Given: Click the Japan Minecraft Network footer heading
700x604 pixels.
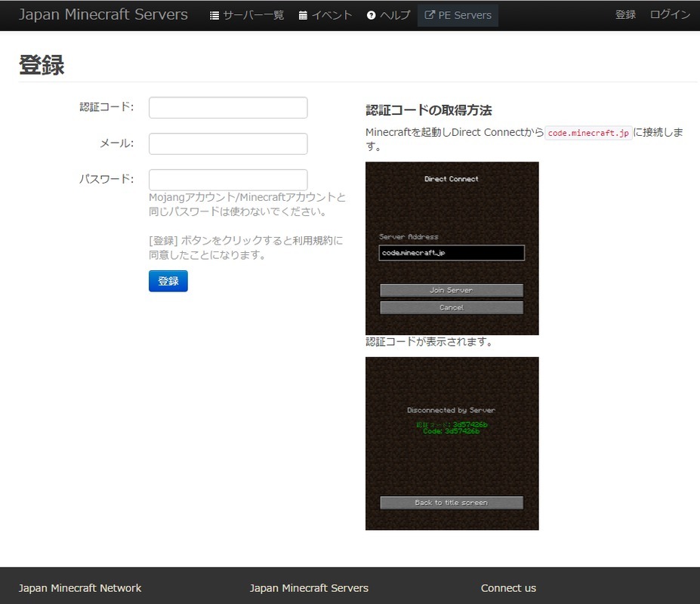Looking at the screenshot, I should coord(80,588).
